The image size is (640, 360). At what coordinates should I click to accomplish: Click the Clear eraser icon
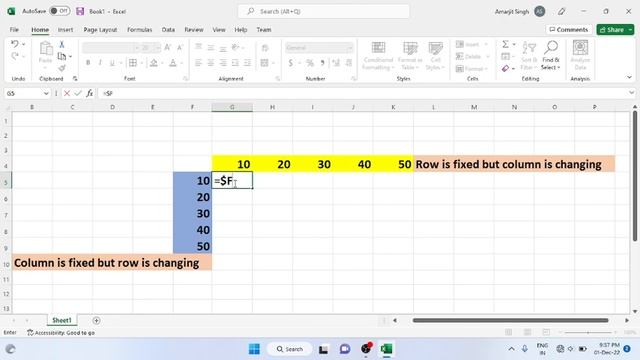coord(505,68)
